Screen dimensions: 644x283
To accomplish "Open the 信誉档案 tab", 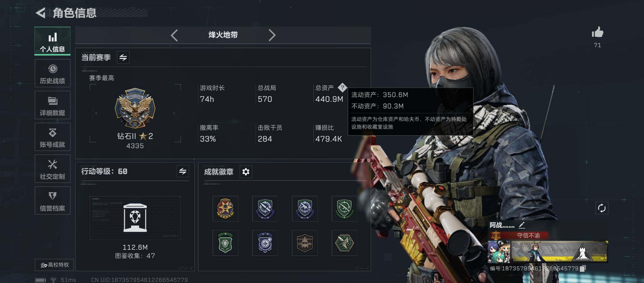I will click(x=52, y=201).
